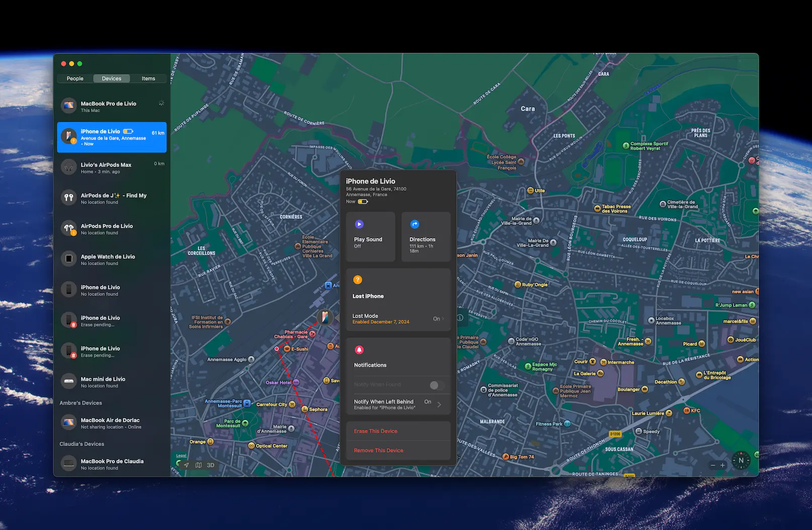Click the Utile store marker icon

click(x=530, y=191)
